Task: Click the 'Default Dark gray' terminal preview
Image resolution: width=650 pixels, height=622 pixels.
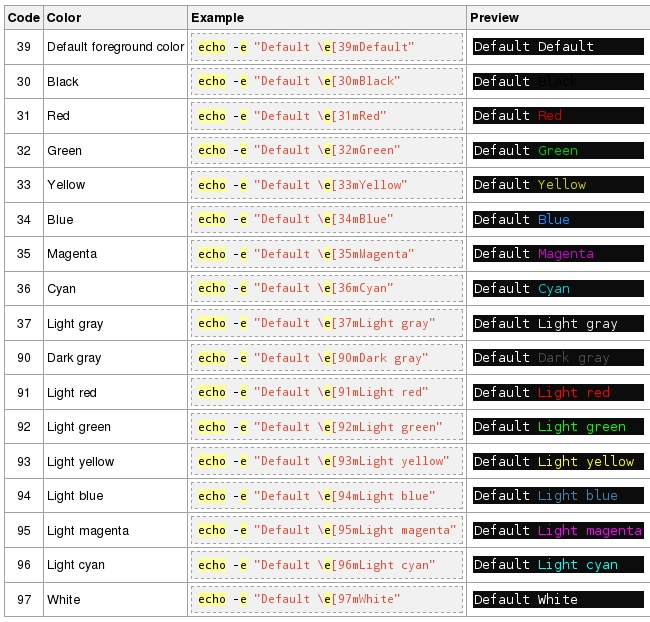Action: point(558,357)
